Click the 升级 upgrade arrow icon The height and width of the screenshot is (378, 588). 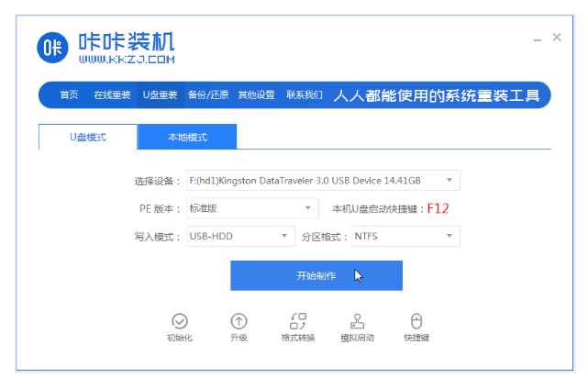(x=239, y=321)
